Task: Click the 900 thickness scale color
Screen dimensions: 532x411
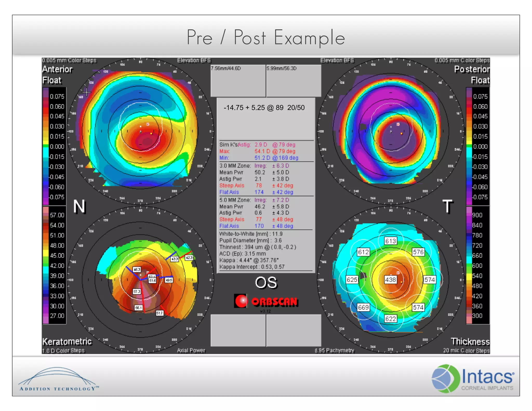Action: [469, 215]
